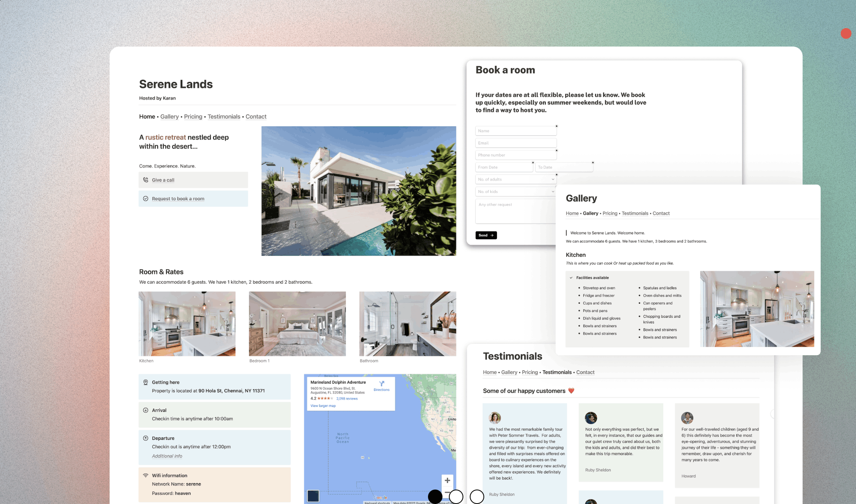
Task: Click the Name input field
Action: pos(516,131)
